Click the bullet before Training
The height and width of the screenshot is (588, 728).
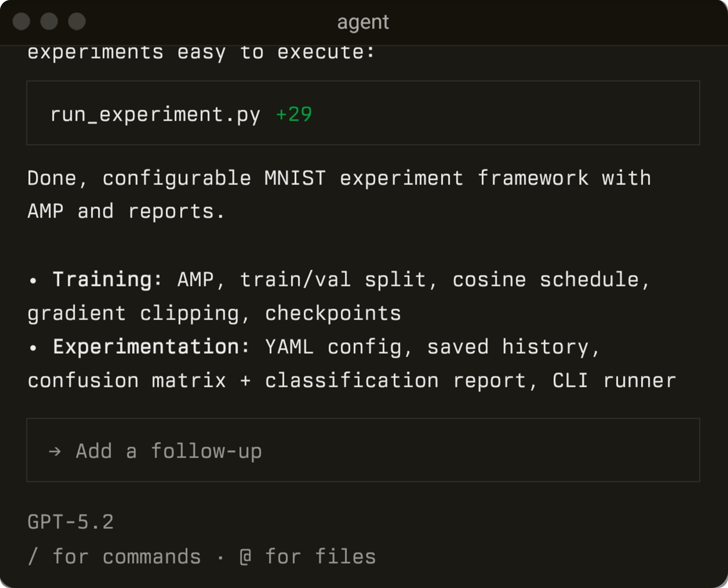33,281
